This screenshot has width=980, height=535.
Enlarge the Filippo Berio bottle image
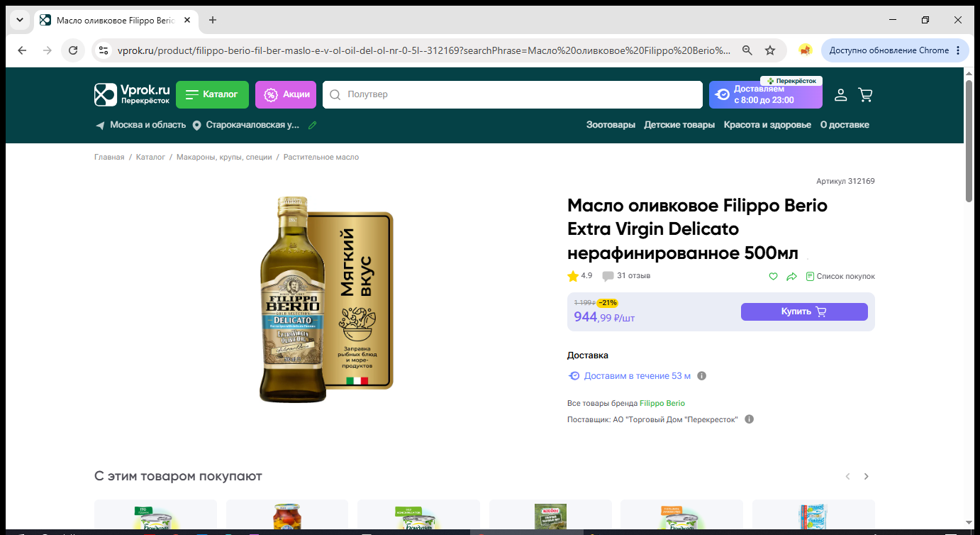[325, 299]
